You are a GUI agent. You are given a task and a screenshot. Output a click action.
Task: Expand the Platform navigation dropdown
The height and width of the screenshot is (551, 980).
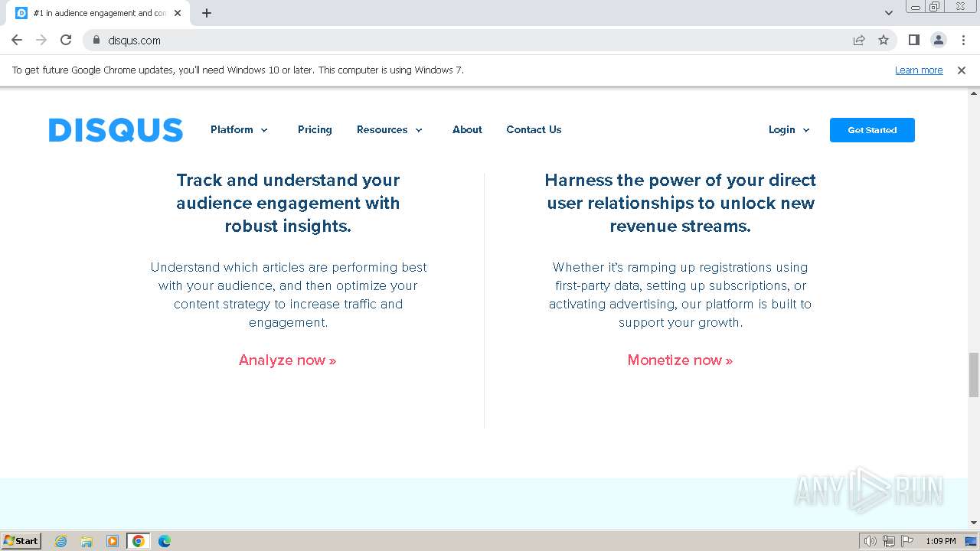tap(240, 129)
